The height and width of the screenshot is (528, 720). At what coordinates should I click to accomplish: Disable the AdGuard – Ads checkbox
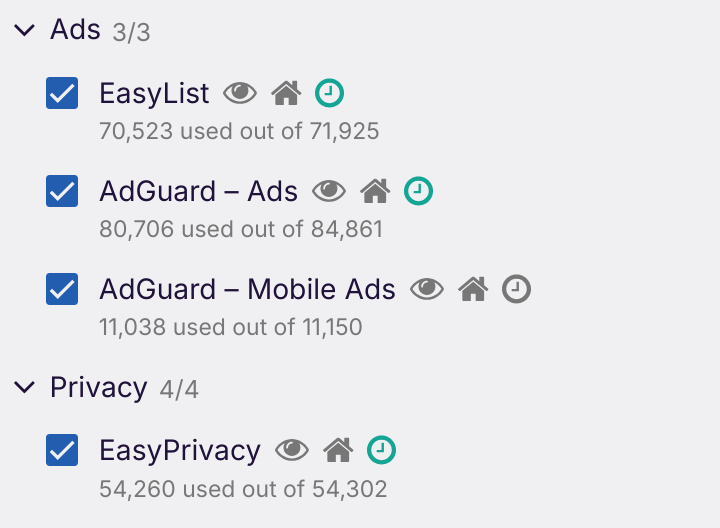click(x=62, y=191)
